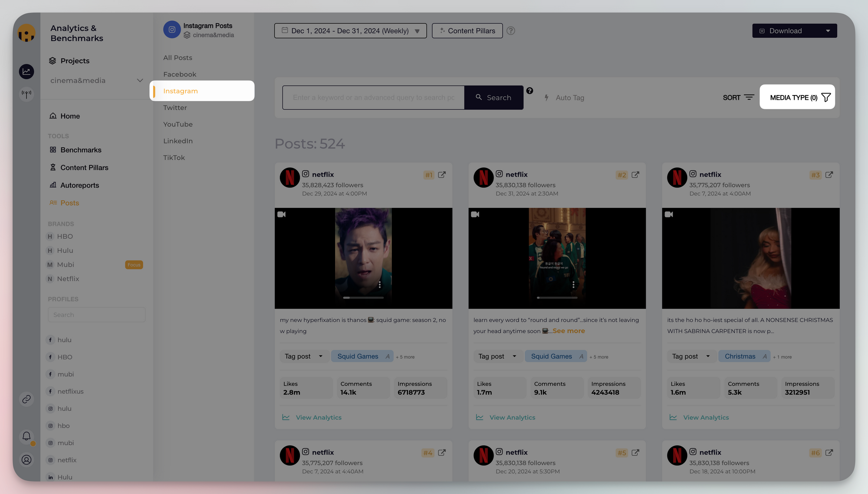Expand the Download dropdown
The width and height of the screenshot is (868, 494).
tap(828, 31)
